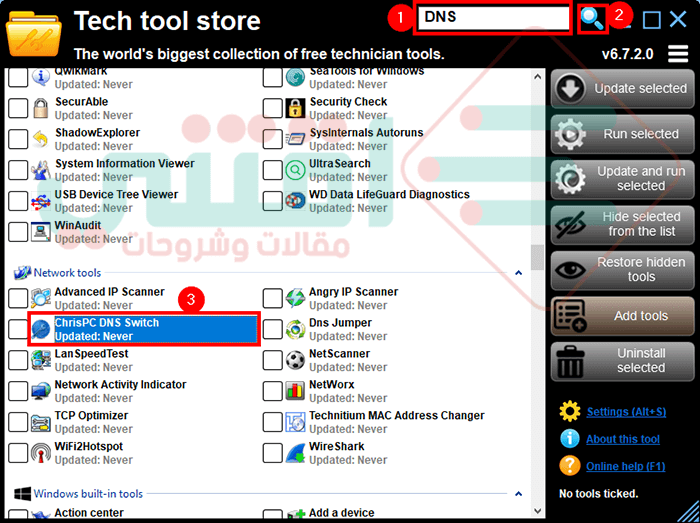Select the Angry IP Scanner entry name
The width and height of the screenshot is (700, 523).
point(353,292)
